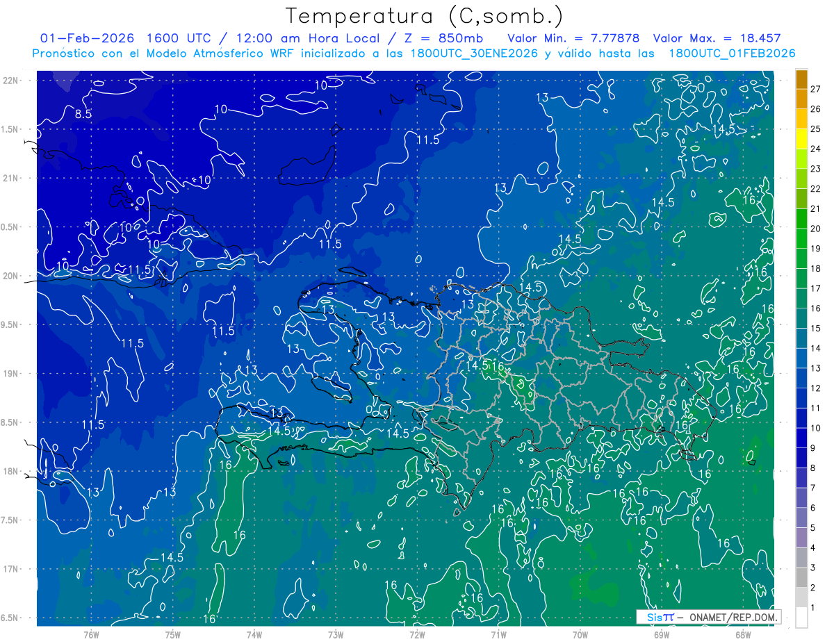Click the 73W longitude axis label
This screenshot has width=834, height=644.
pos(336,634)
